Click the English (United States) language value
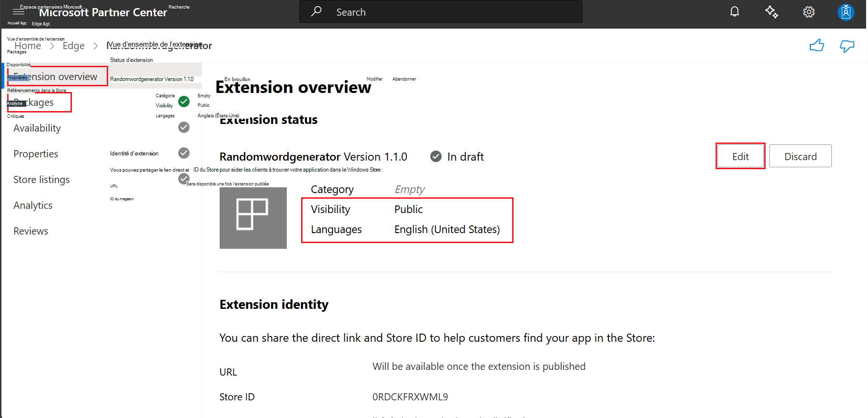Screen dimensions: 868x418 click(447, 229)
